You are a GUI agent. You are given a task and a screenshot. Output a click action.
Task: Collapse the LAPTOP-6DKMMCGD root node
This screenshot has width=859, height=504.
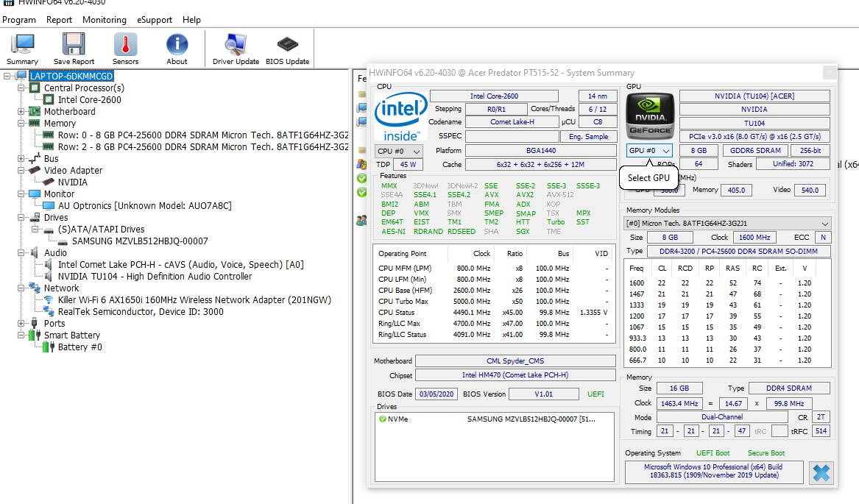coord(7,76)
